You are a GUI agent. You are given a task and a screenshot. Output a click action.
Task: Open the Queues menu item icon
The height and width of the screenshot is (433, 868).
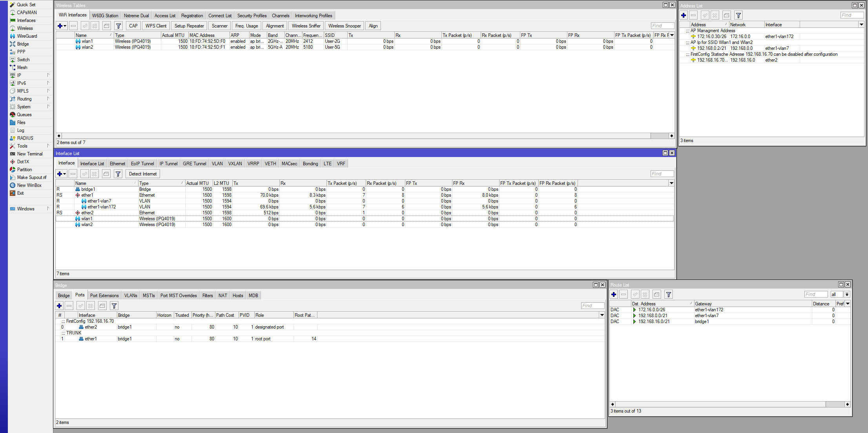(x=13, y=115)
